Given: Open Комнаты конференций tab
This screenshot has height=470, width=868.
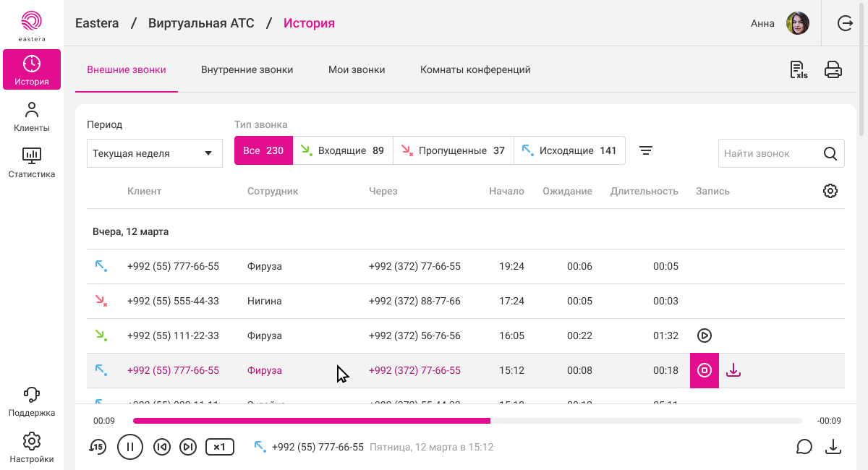Looking at the screenshot, I should [x=475, y=70].
